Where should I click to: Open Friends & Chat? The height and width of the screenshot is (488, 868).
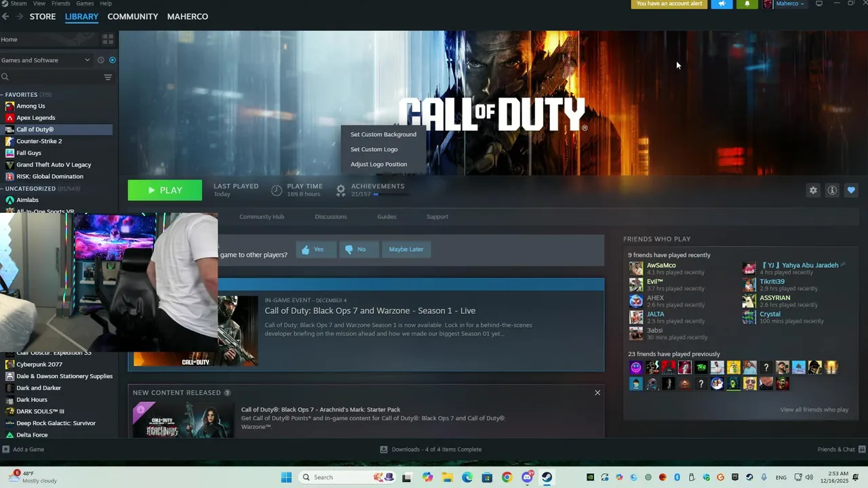(x=840, y=449)
